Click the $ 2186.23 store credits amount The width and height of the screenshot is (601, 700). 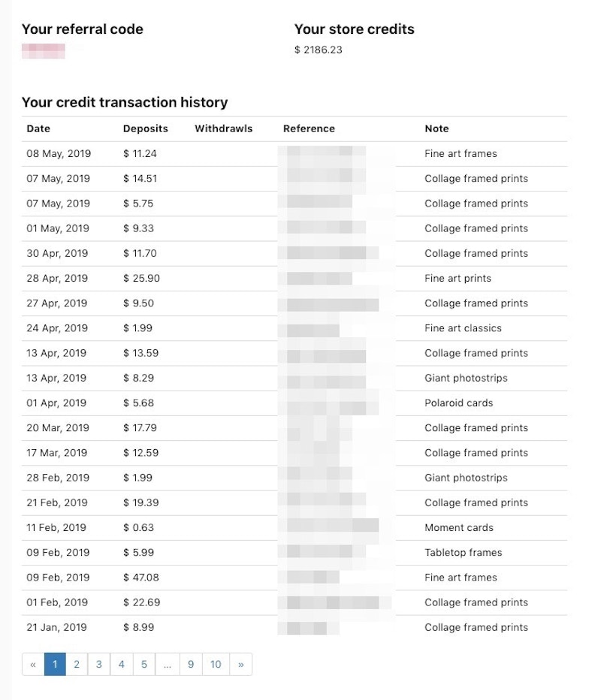click(318, 50)
